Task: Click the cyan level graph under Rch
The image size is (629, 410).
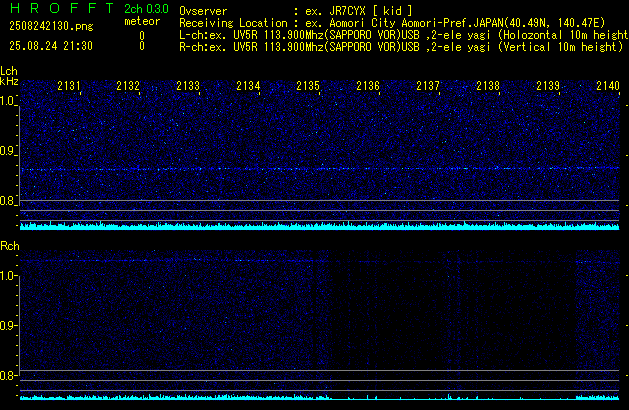Action: click(320, 397)
